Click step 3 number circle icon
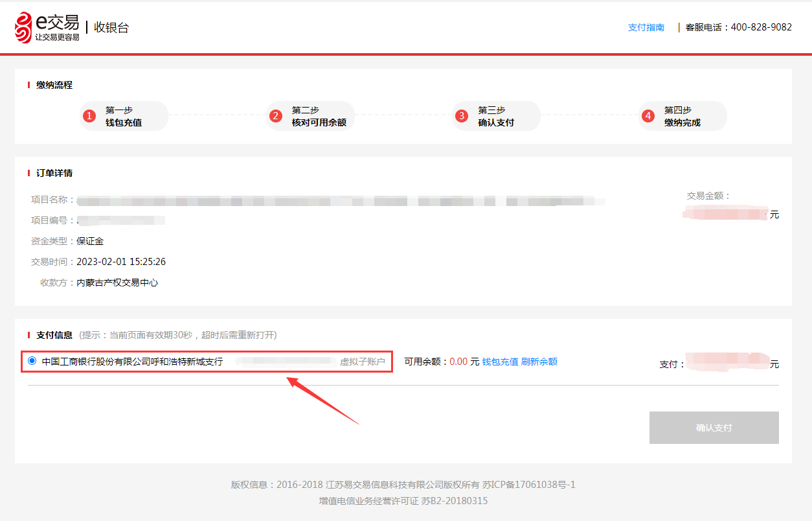The image size is (812, 521). 462,116
